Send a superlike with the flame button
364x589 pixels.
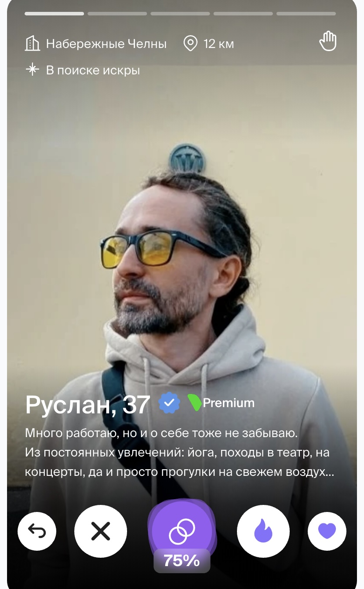(263, 531)
